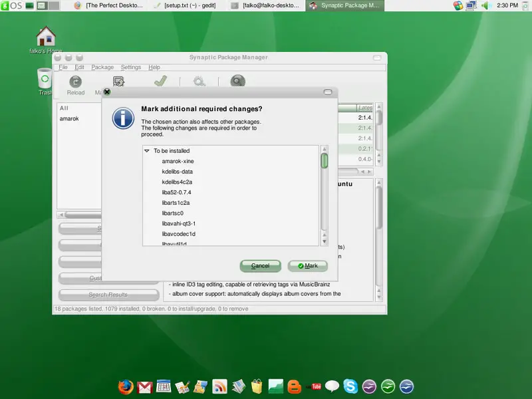Open the shopping bag dock icon
The height and width of the screenshot is (399, 532).
point(257,386)
